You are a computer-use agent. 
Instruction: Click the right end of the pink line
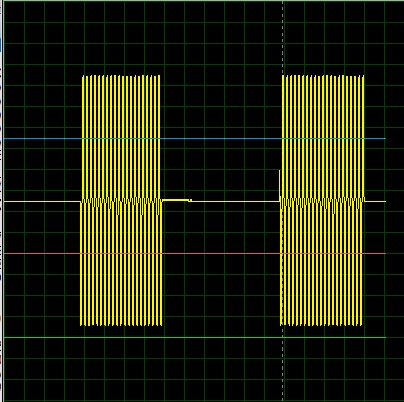tap(384, 253)
